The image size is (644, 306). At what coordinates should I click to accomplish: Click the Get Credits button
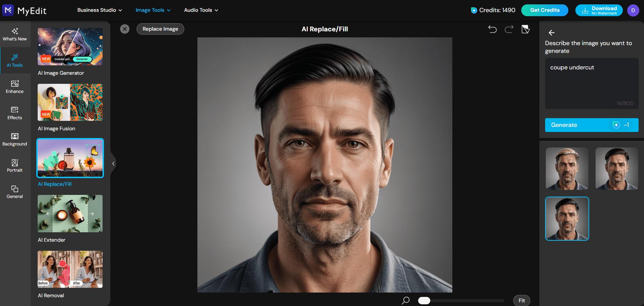tap(544, 10)
